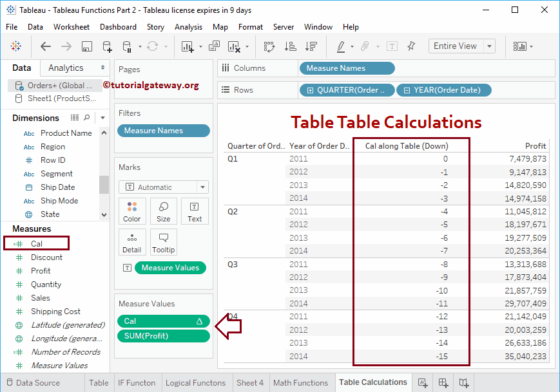Select the Orders+ (Global ...) data source
This screenshot has height=392, width=560.
[55, 86]
